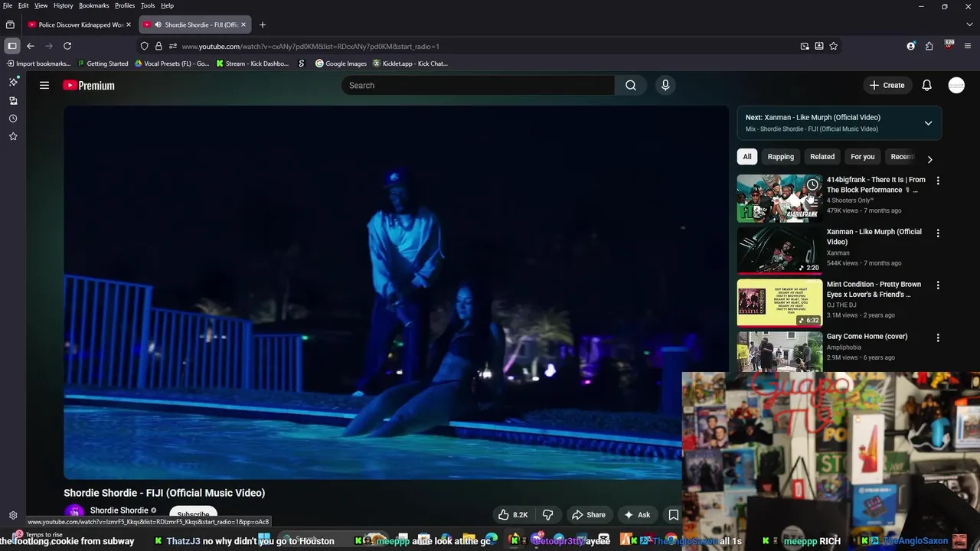Select the All filter chip
Viewport: 980px width, 551px height.
(747, 157)
